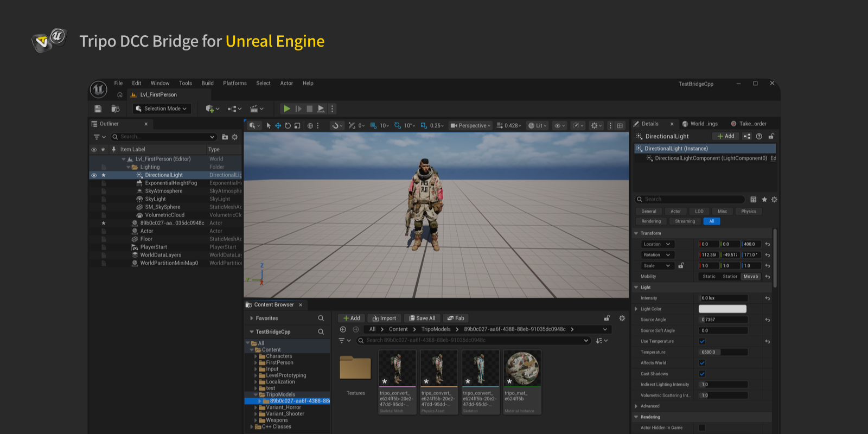Open the Perspective view dropdown

pos(470,126)
